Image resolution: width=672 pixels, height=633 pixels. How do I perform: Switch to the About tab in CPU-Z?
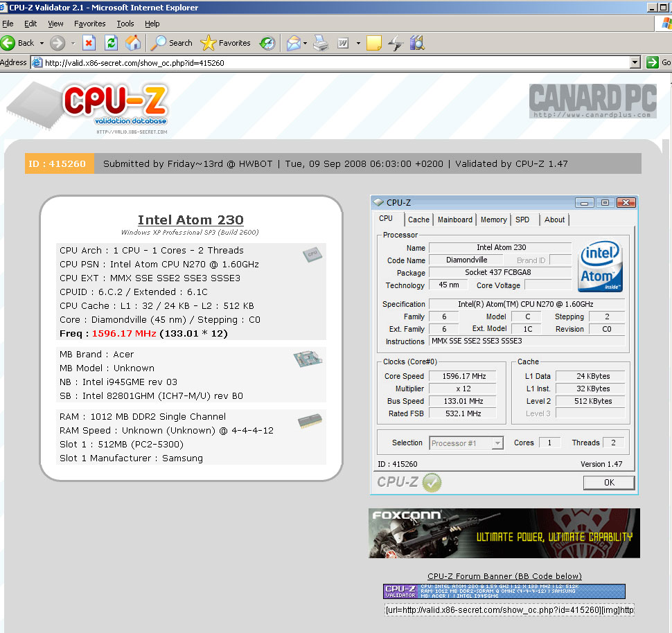point(554,220)
